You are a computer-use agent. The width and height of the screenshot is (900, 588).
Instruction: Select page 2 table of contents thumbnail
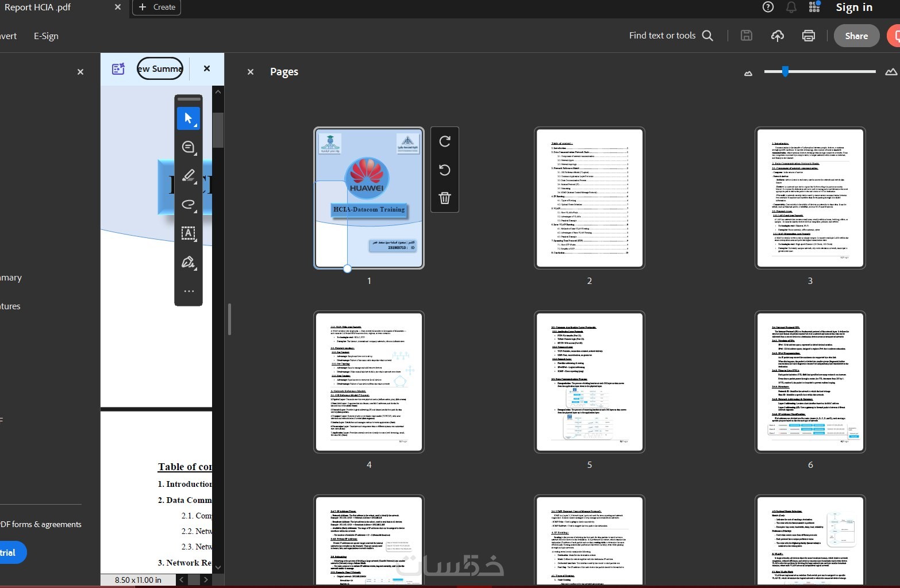[x=590, y=198]
